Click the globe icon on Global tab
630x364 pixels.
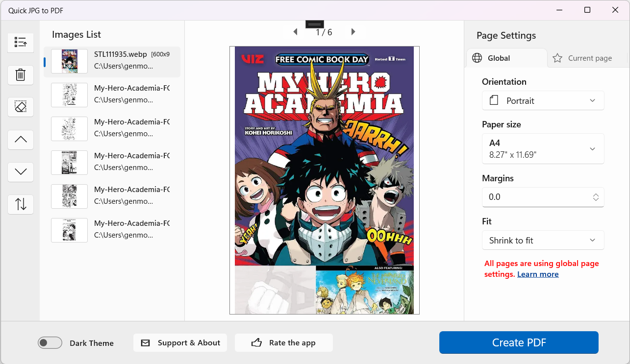(x=477, y=58)
